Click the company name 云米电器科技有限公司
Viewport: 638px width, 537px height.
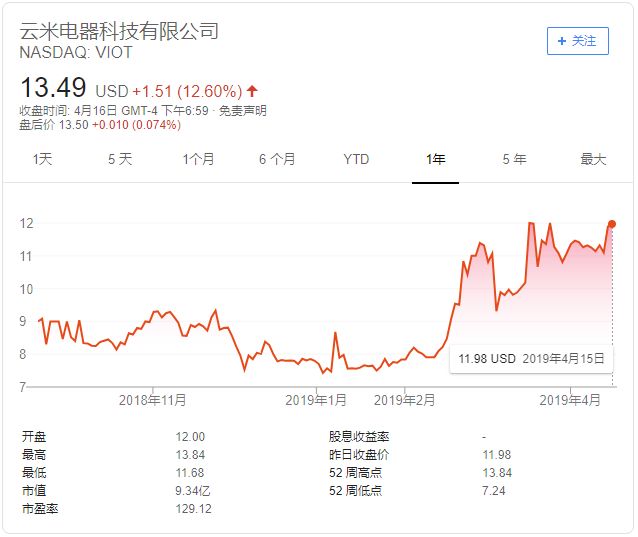pos(119,31)
